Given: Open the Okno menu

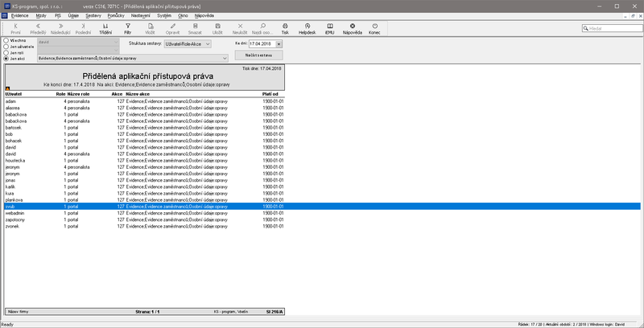Looking at the screenshot, I should (x=184, y=15).
